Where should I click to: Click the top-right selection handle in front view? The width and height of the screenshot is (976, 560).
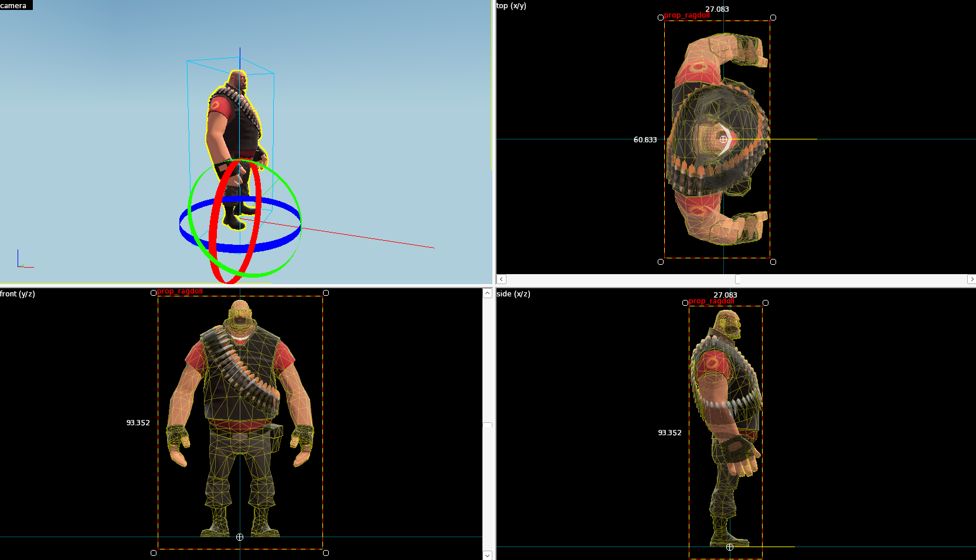tap(326, 293)
